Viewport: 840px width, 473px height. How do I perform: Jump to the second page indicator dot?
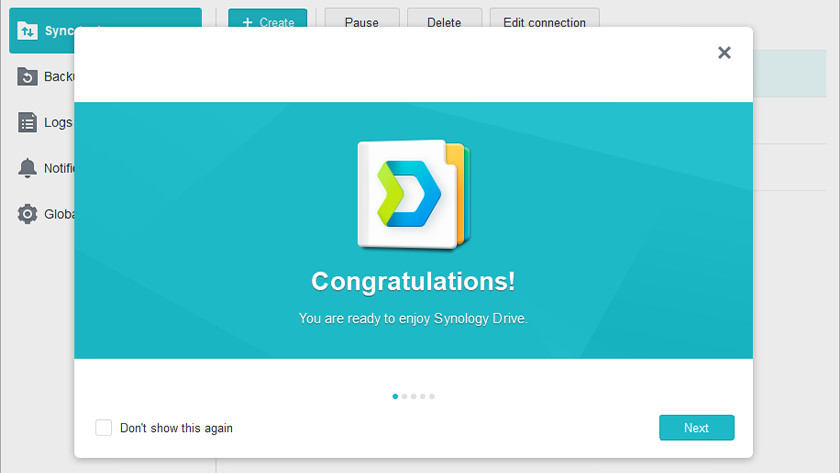click(404, 397)
